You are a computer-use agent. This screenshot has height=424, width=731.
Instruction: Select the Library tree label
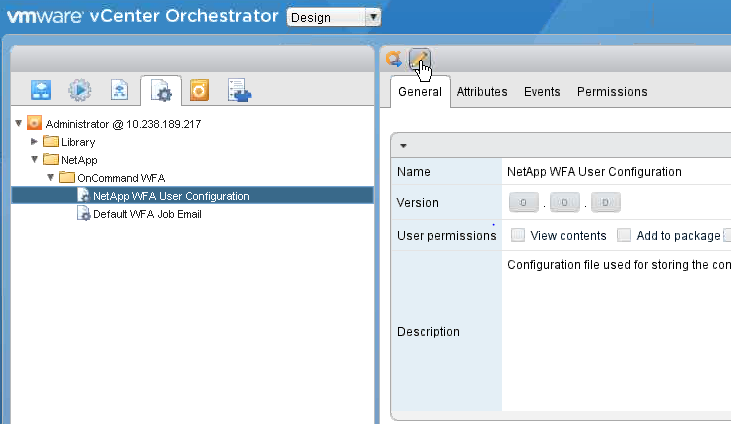pos(78,142)
